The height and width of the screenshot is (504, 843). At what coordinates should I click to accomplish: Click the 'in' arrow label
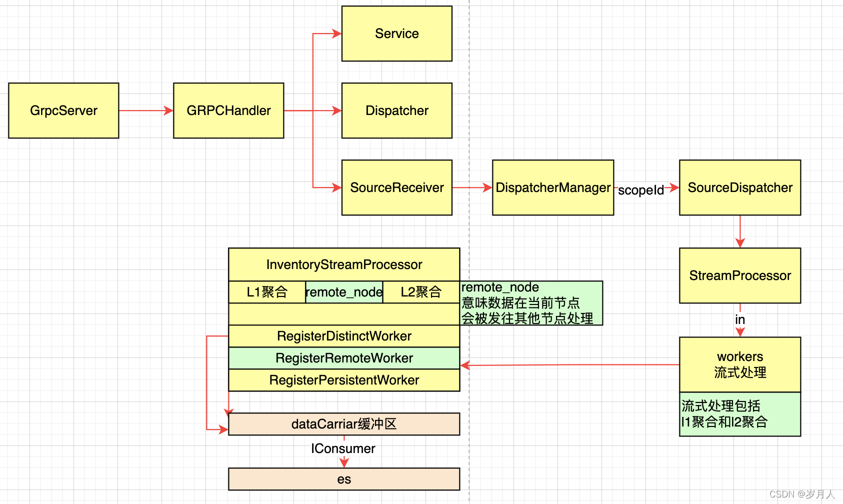[740, 319]
